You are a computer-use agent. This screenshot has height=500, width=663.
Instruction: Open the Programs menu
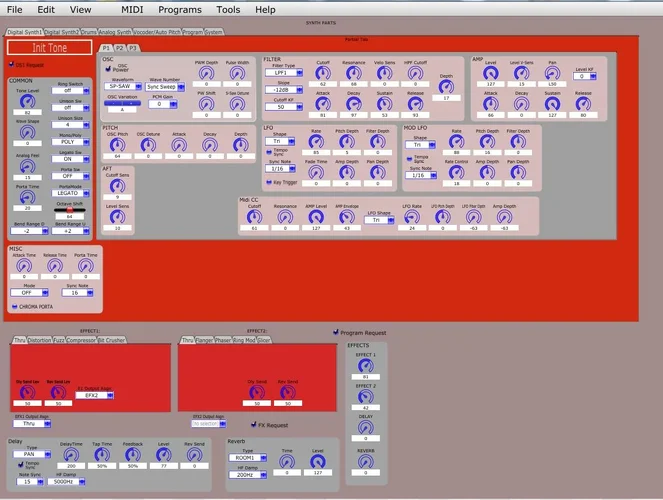[x=179, y=9]
